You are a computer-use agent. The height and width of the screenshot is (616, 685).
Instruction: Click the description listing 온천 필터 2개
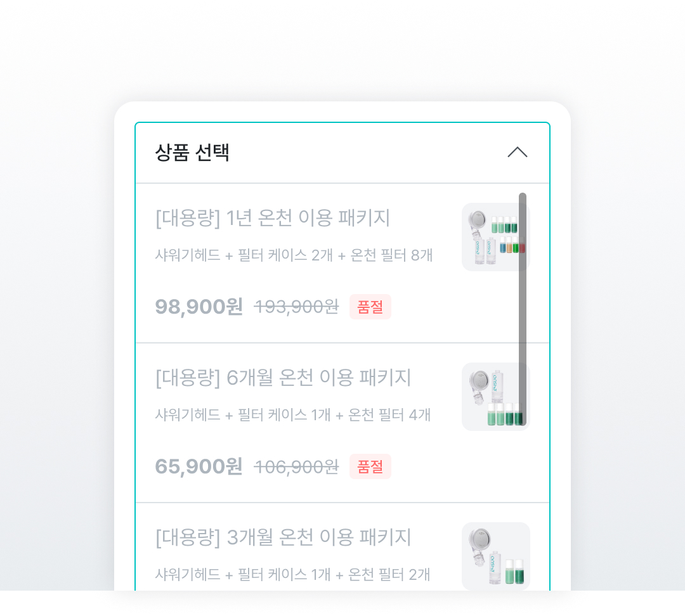pyautogui.click(x=293, y=575)
